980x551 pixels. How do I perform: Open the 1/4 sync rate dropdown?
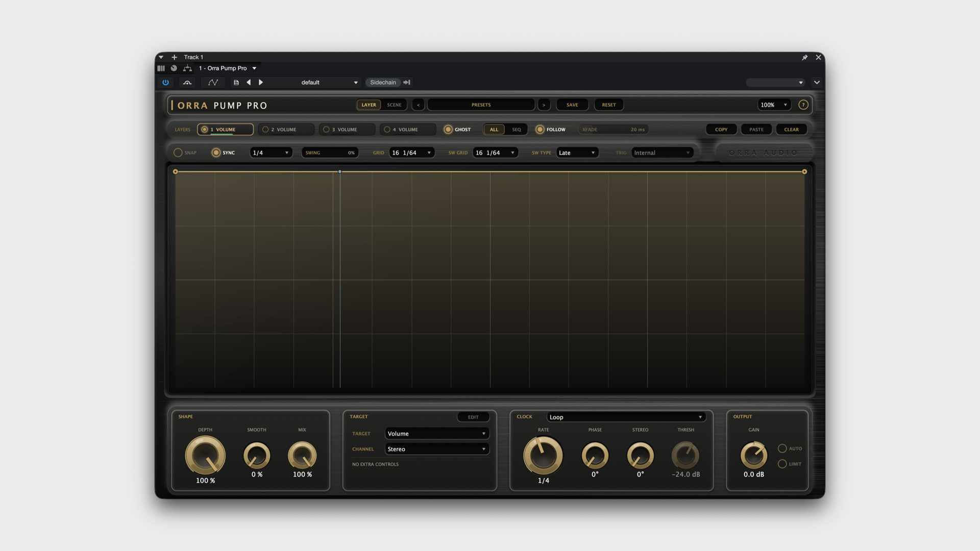tap(271, 153)
